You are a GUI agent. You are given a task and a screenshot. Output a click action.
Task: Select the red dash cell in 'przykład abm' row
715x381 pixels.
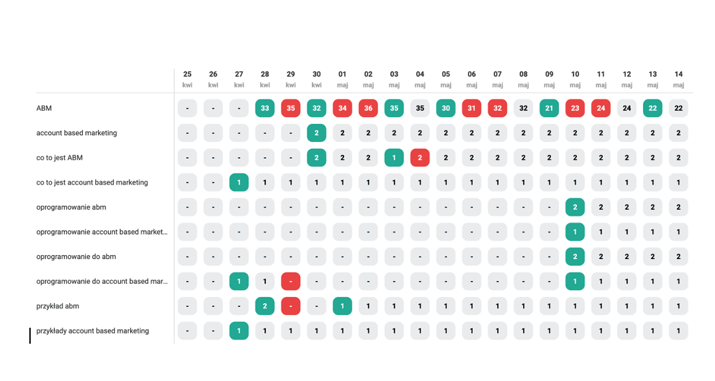click(290, 306)
